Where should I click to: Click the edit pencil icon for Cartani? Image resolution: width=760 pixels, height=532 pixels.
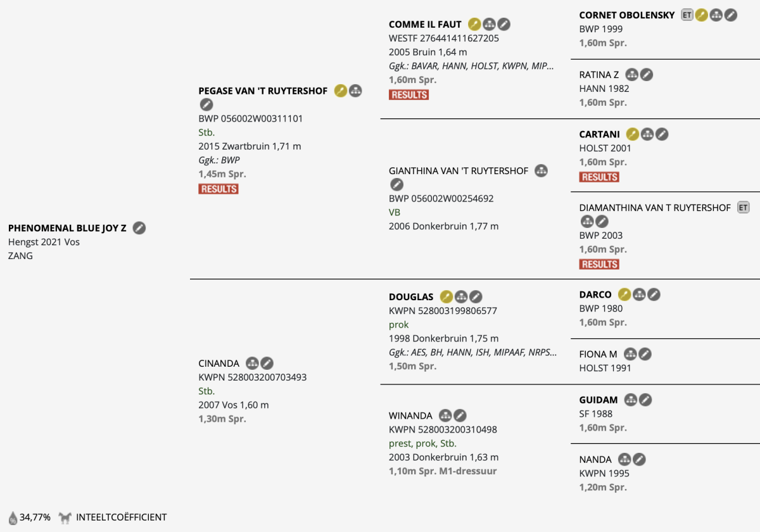662,134
